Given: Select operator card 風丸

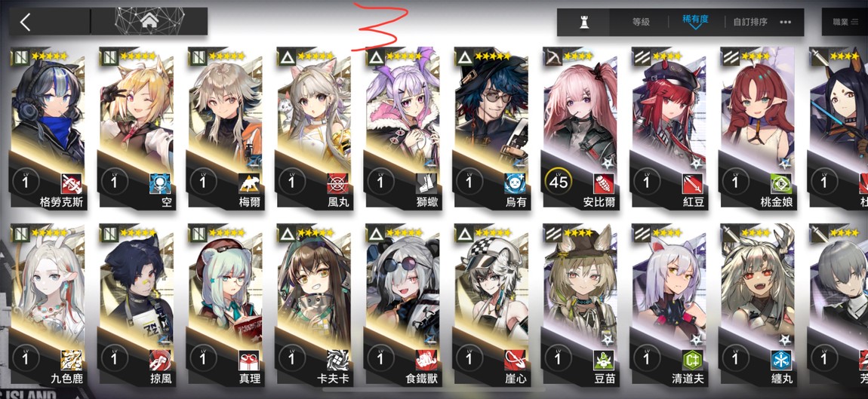Looking at the screenshot, I should point(312,128).
